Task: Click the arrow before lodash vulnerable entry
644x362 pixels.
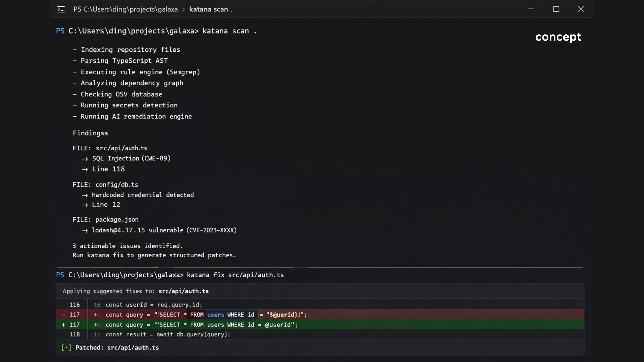Action: tap(85, 231)
